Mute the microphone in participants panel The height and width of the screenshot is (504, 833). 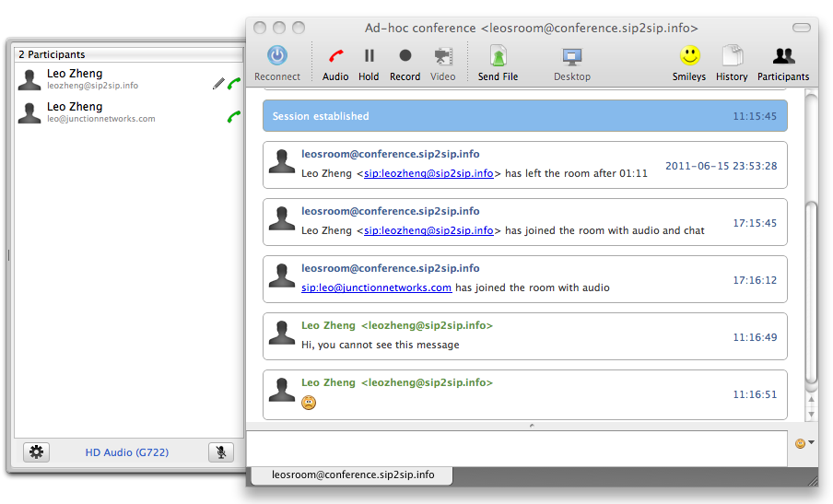pyautogui.click(x=220, y=451)
